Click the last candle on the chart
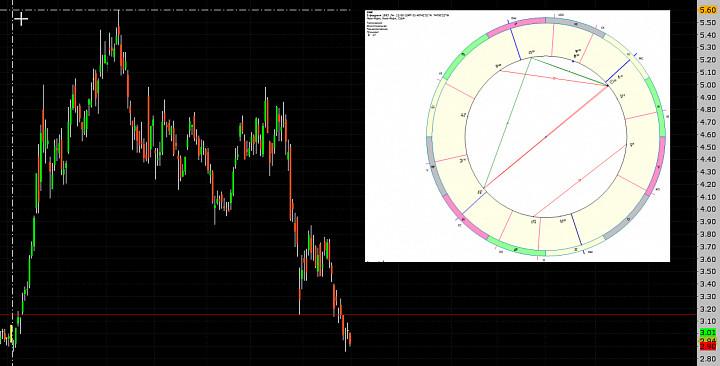This screenshot has height=366, width=720. 350,339
